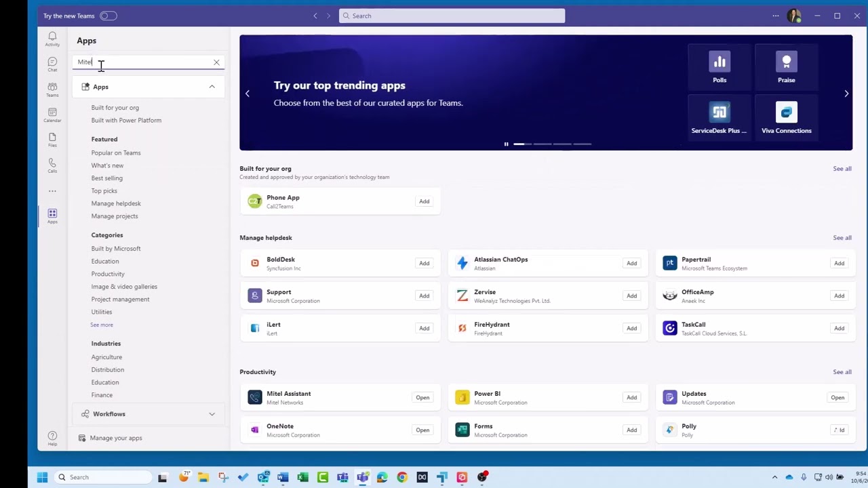The height and width of the screenshot is (488, 868).
Task: Click See all for Manage helpdesk
Action: 842,238
